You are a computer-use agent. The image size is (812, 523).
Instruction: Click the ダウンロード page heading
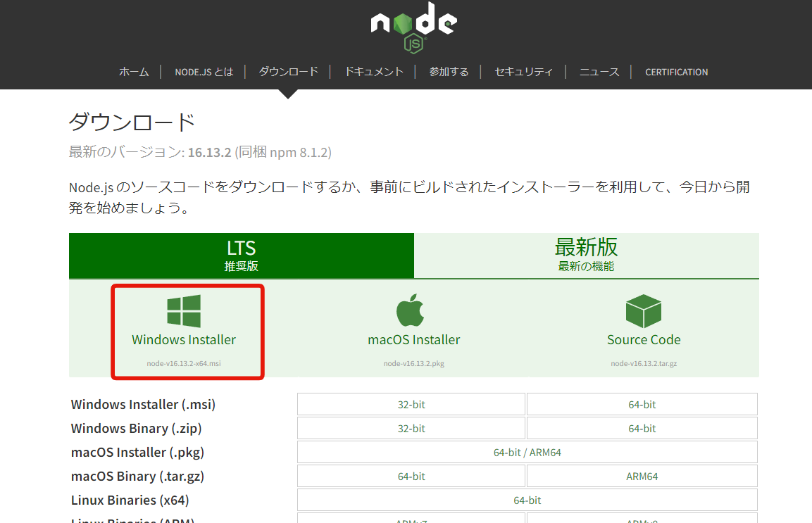pos(132,122)
